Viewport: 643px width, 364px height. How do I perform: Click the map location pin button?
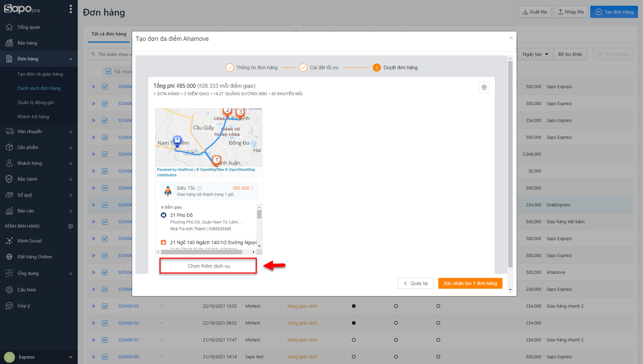[484, 87]
